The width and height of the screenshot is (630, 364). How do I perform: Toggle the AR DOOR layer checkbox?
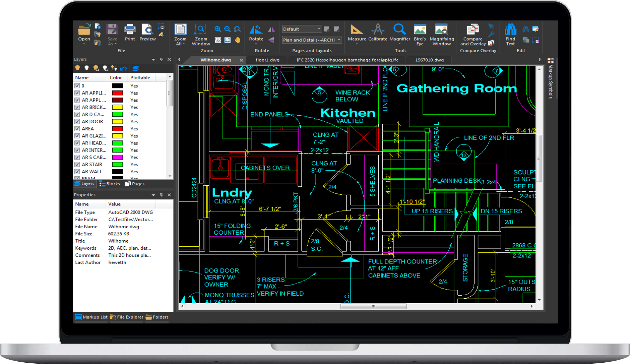click(77, 122)
